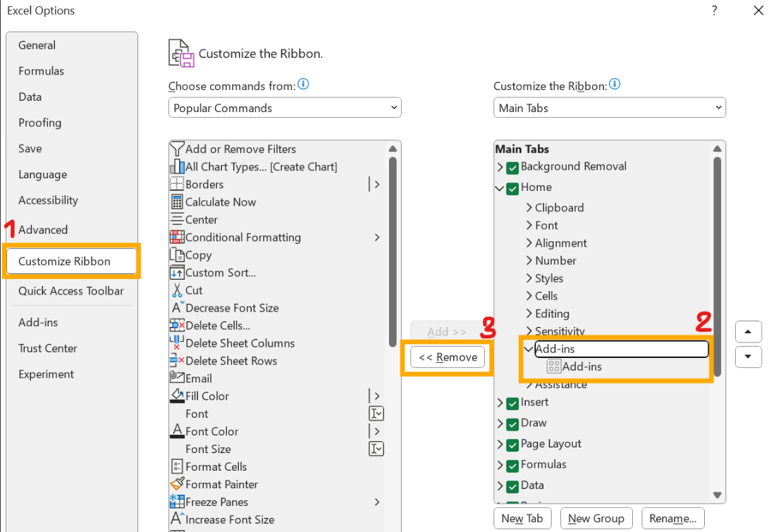776x532 pixels.
Task: Toggle the Page Layout tab checkbox
Action: [x=512, y=445]
